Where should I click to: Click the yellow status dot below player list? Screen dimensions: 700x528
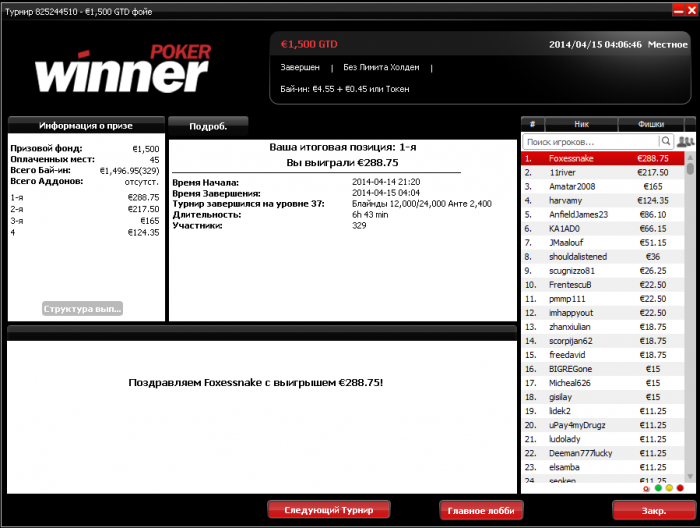[669, 488]
